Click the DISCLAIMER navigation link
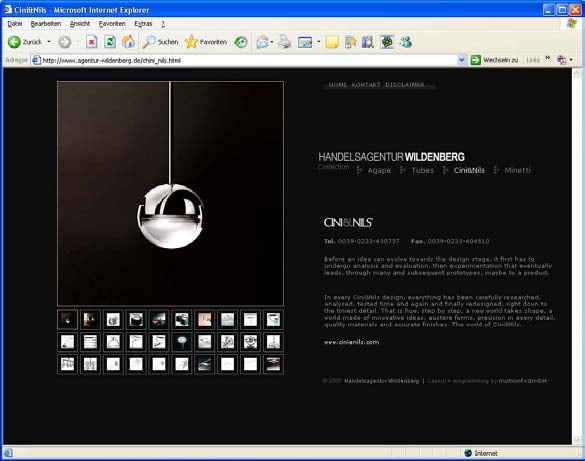This screenshot has height=461, width=585. 405,85
